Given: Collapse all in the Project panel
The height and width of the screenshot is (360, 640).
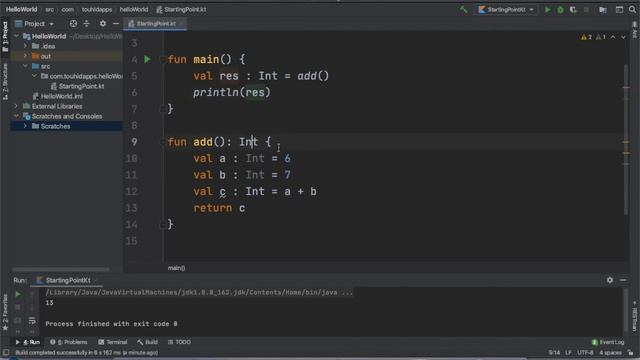Looking at the screenshot, I should [87, 24].
